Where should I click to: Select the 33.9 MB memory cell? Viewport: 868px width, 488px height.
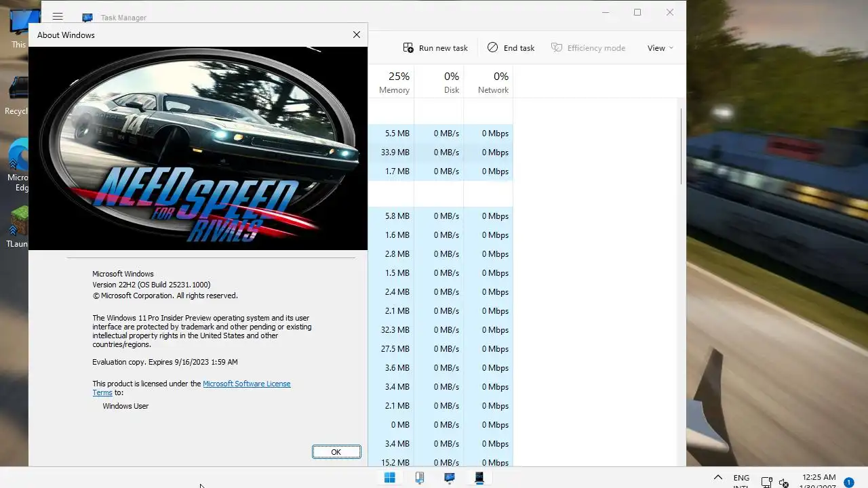[391, 152]
